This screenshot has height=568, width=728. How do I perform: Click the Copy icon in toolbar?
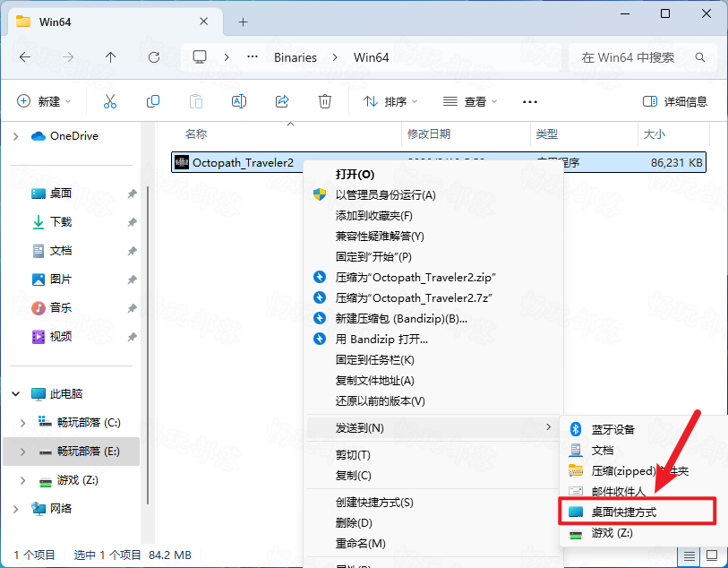[153, 101]
